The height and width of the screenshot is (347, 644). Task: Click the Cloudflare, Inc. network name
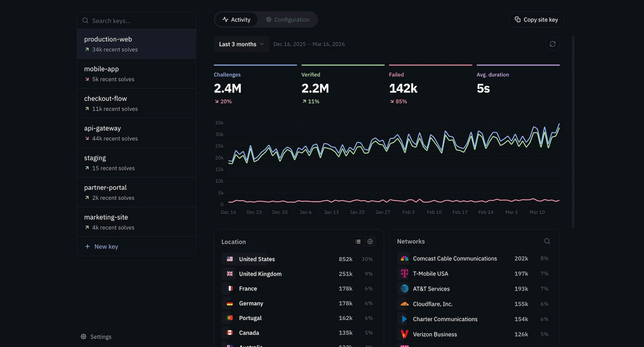433,304
